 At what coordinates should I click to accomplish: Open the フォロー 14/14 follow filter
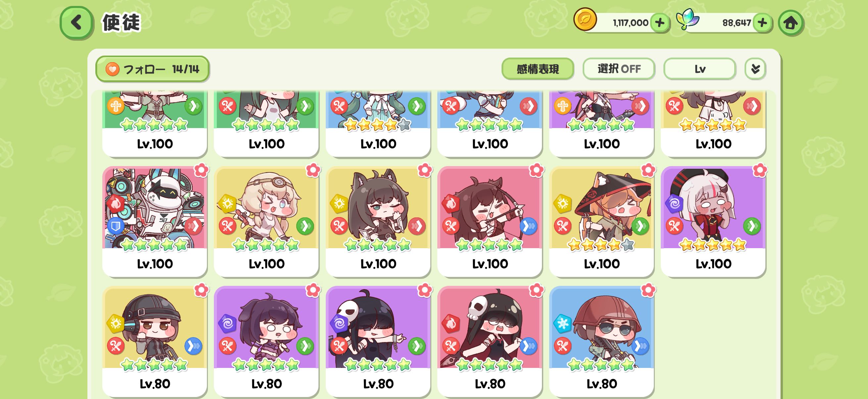pos(152,69)
